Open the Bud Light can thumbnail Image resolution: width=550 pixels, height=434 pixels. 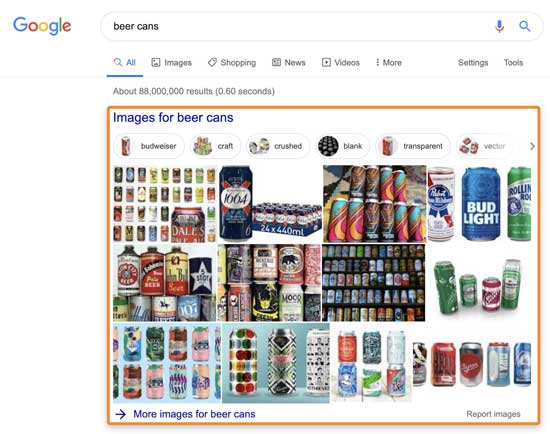tap(481, 204)
